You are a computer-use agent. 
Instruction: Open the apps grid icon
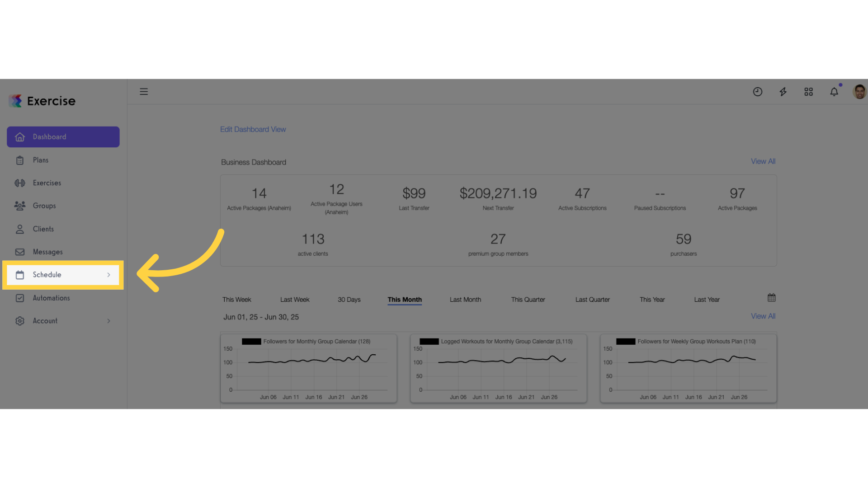click(x=809, y=92)
